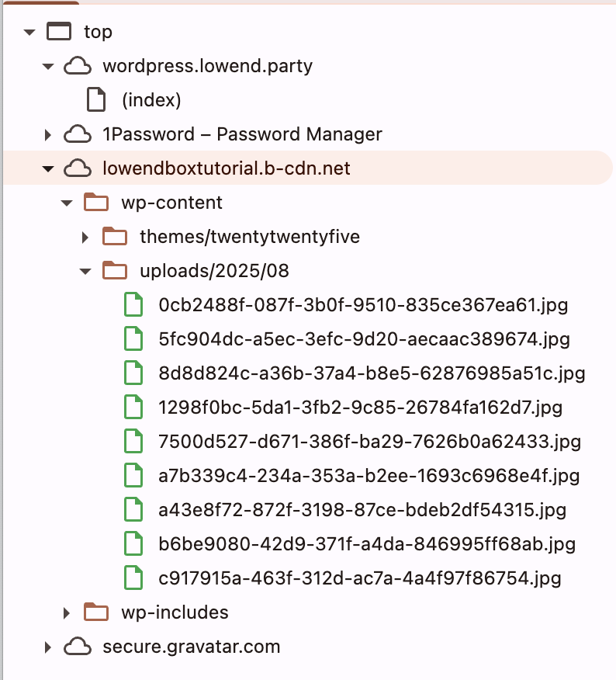This screenshot has width=616, height=680.
Task: Click the cloud icon beside secure.gravatar.com
Action: [x=77, y=647]
